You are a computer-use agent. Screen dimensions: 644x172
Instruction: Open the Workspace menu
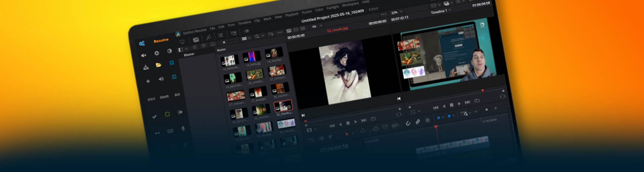(350, 4)
